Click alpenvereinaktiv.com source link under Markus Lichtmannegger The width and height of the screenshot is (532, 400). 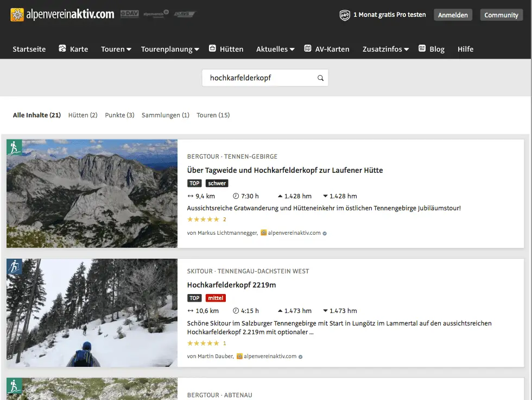294,233
